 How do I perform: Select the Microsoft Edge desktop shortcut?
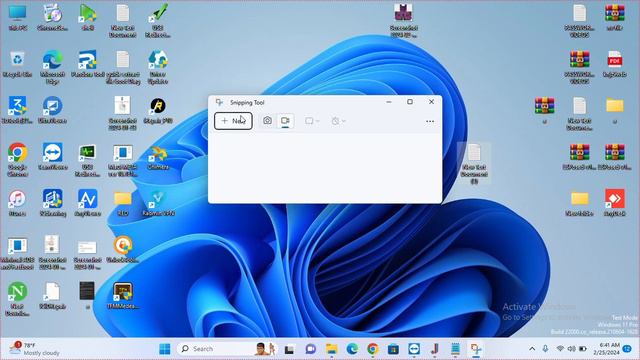[53, 67]
